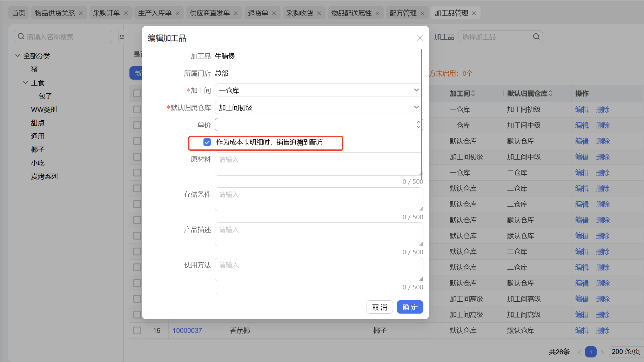Select the 甜点 category
The width and height of the screenshot is (644, 362).
point(38,123)
